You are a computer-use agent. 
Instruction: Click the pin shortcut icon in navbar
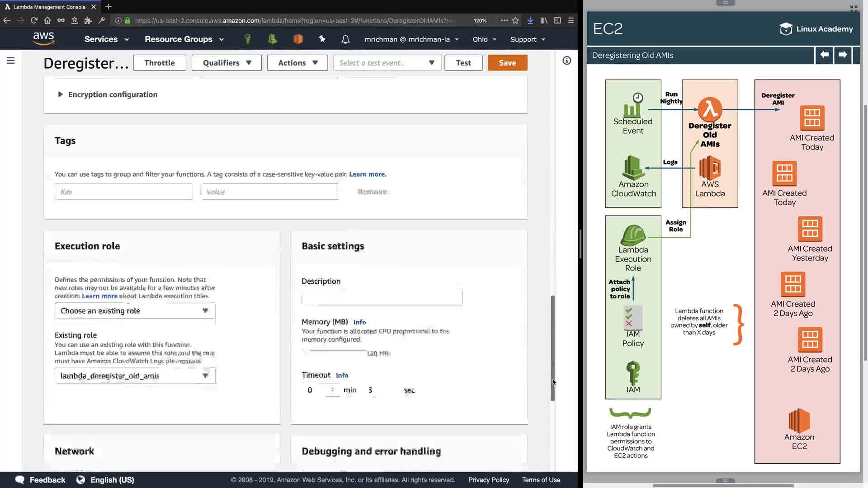(322, 39)
